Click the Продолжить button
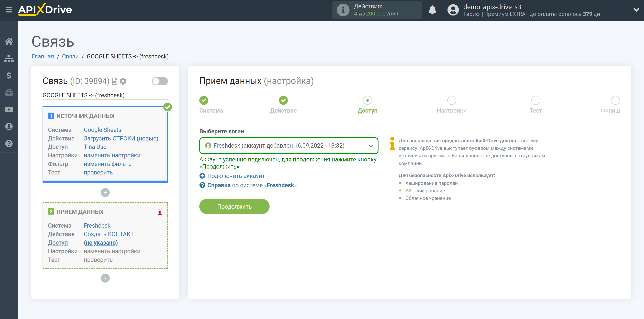 (234, 206)
